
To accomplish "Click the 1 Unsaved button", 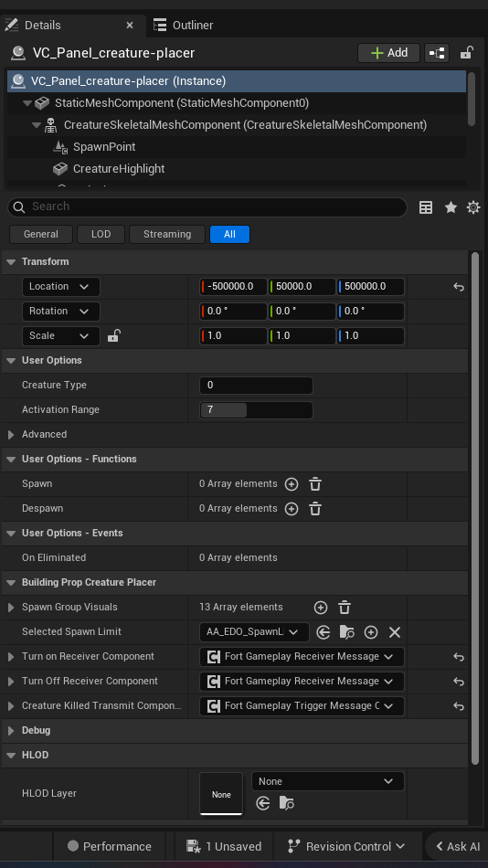I will 224,846.
